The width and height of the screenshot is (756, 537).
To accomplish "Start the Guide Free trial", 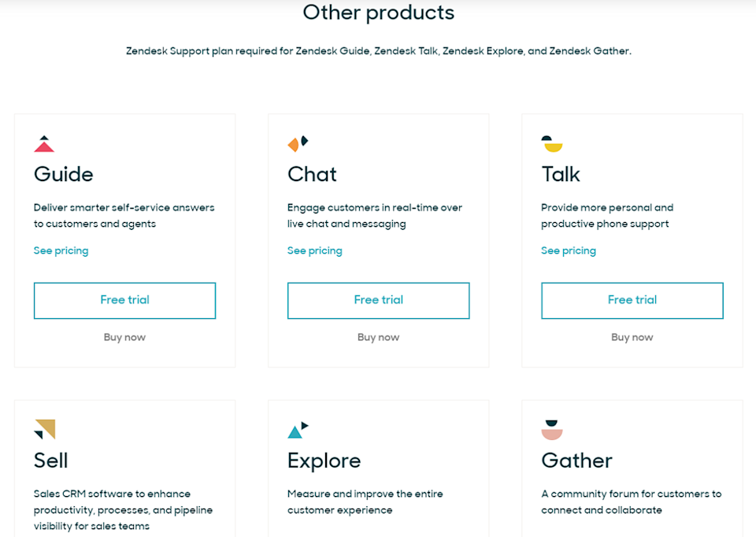I will (125, 300).
